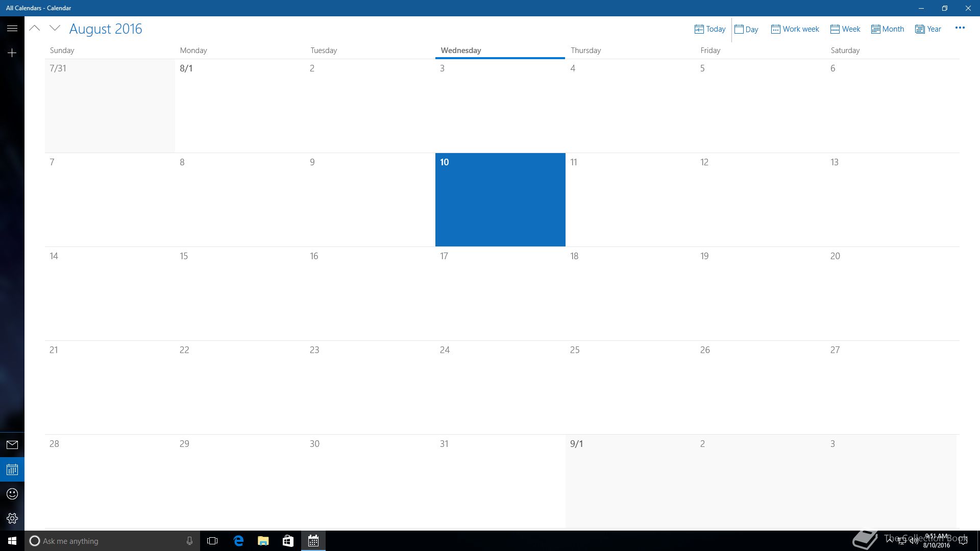Select August 31 day cell
This screenshot has height=551, width=980.
tap(500, 481)
